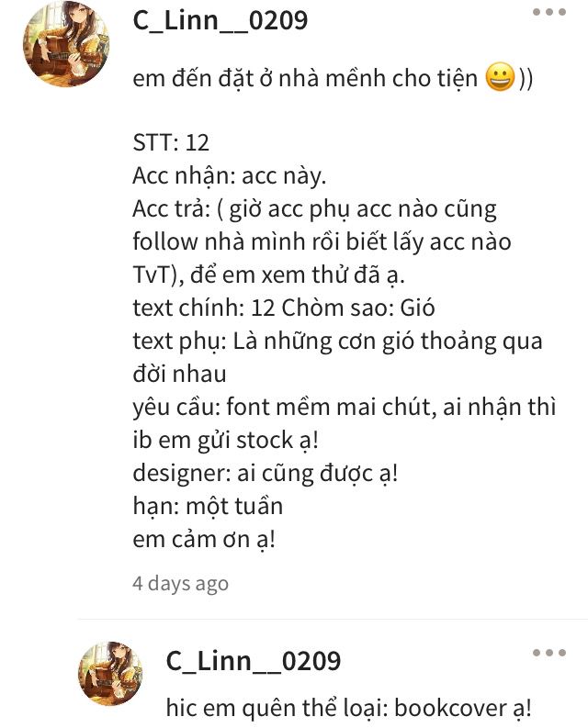The height and width of the screenshot is (728, 588).
Task: Click the reply text mentioning bookcover
Action: [348, 708]
